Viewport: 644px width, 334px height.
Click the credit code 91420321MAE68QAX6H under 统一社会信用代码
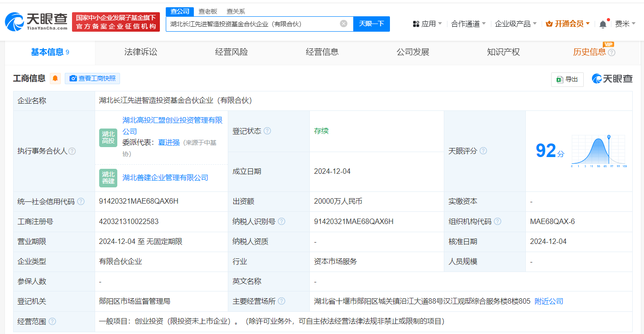pyautogui.click(x=139, y=201)
